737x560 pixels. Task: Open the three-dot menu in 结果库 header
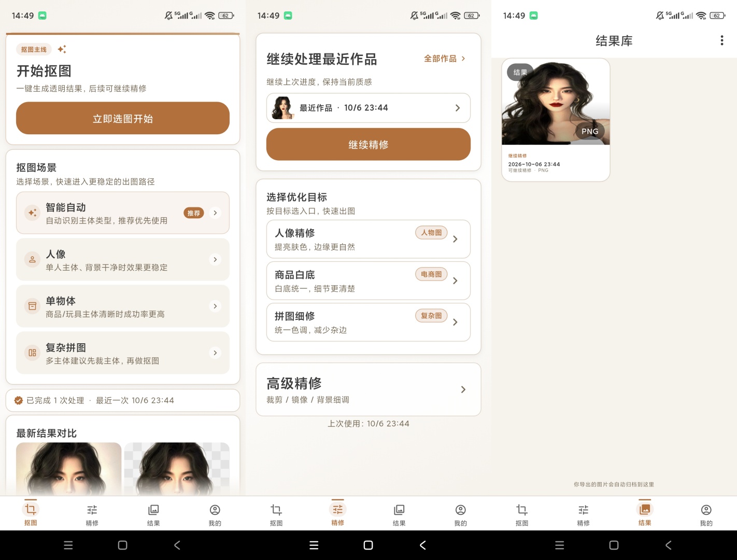tap(722, 40)
